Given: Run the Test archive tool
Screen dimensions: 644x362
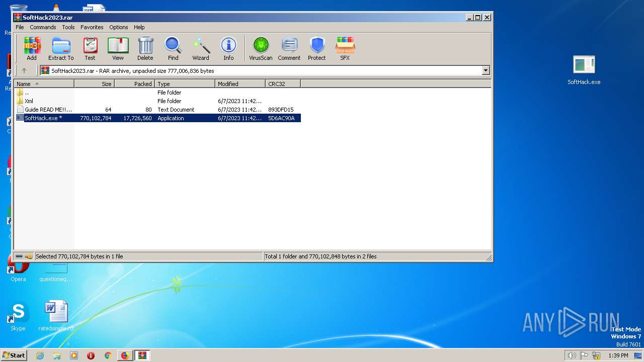Looking at the screenshot, I should pyautogui.click(x=90, y=48).
